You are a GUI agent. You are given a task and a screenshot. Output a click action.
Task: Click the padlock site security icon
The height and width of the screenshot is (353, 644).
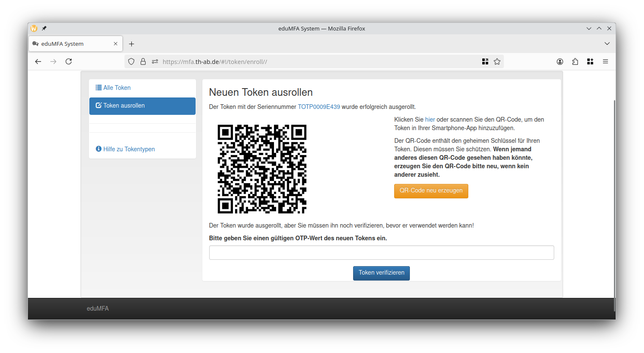click(x=143, y=61)
